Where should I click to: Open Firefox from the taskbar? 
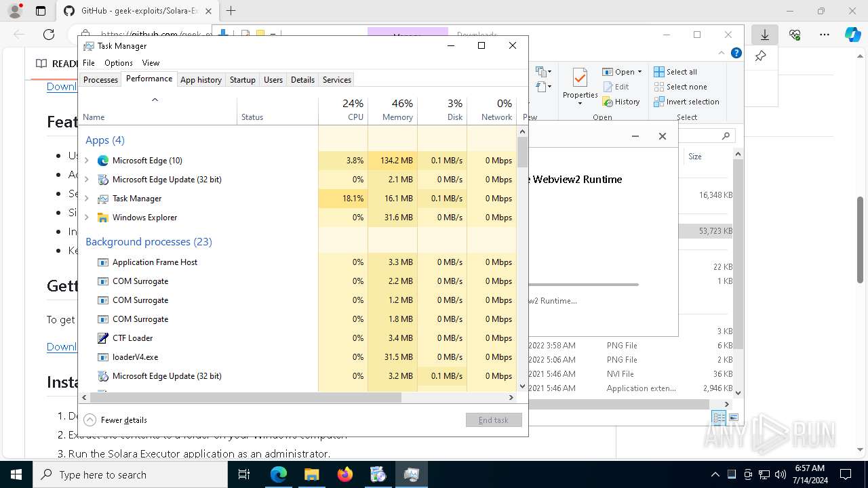click(344, 474)
